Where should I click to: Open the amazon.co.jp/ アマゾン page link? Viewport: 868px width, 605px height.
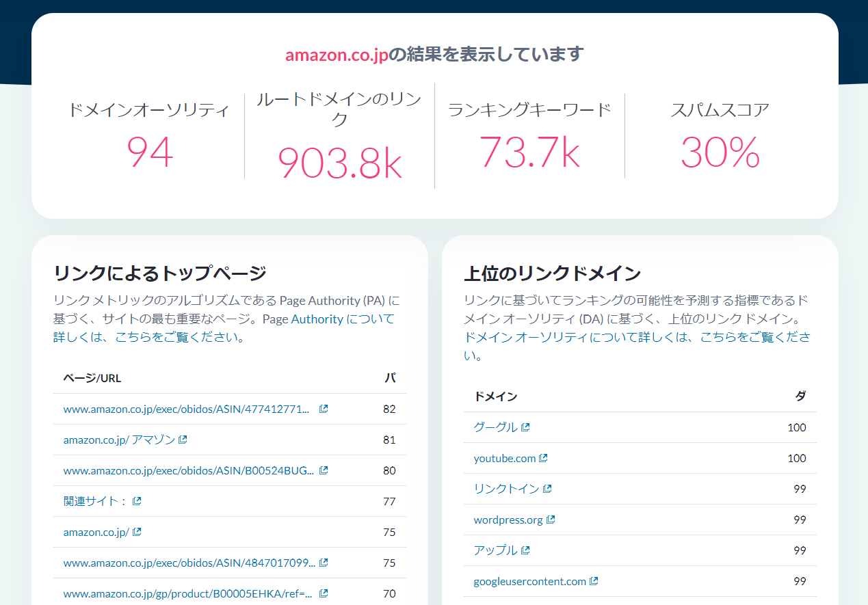(x=119, y=440)
